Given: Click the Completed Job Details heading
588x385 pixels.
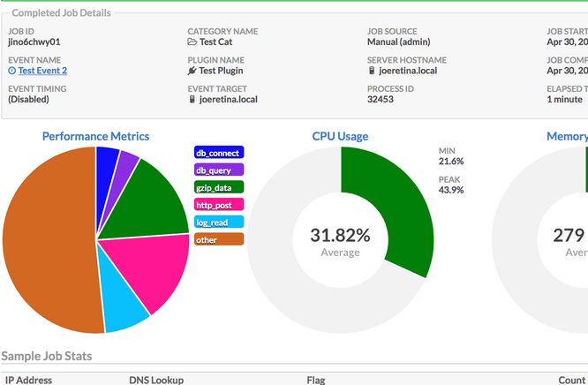Looking at the screenshot, I should [x=61, y=12].
